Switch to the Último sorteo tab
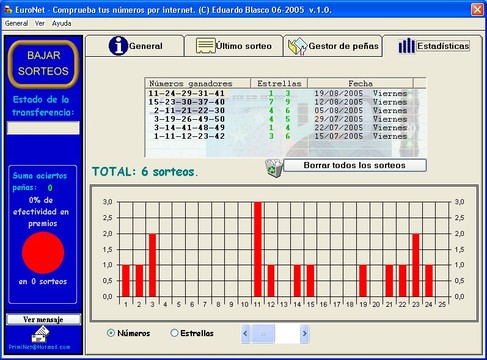This screenshot has width=487, height=360. pos(233,46)
